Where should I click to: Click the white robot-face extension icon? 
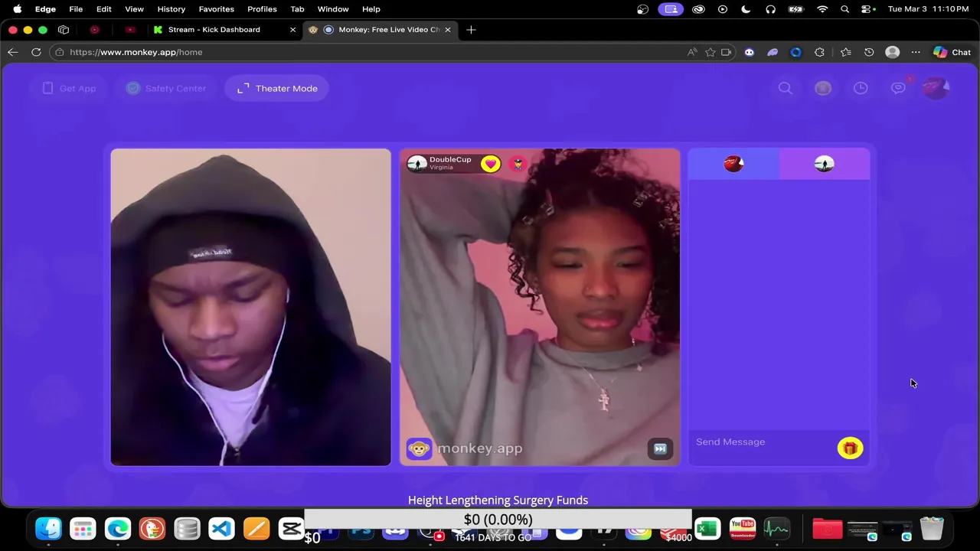coord(750,52)
